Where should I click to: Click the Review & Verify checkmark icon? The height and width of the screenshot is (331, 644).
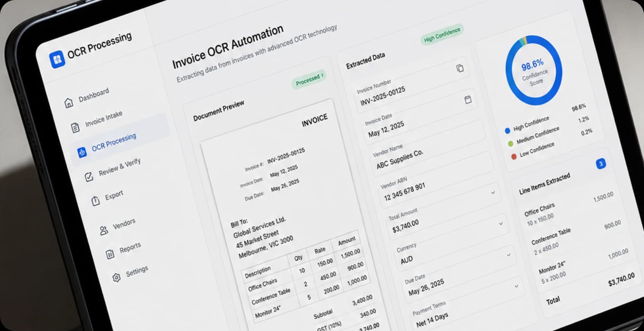[x=89, y=177]
